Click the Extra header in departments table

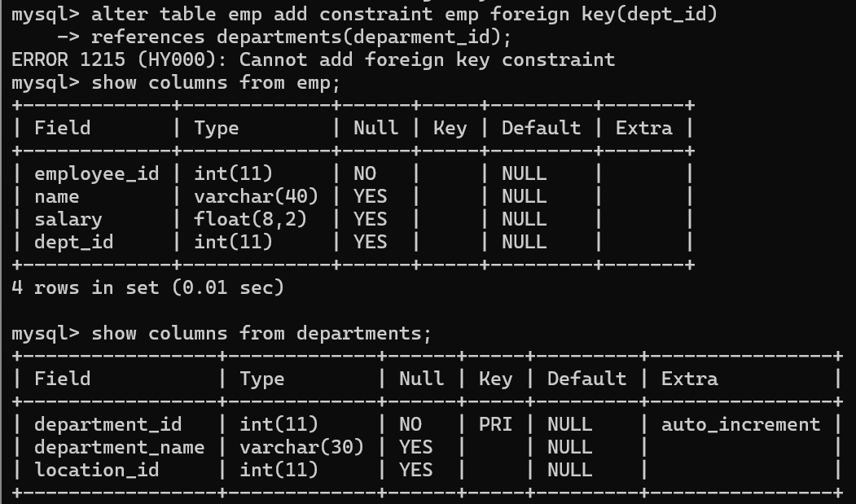click(689, 379)
